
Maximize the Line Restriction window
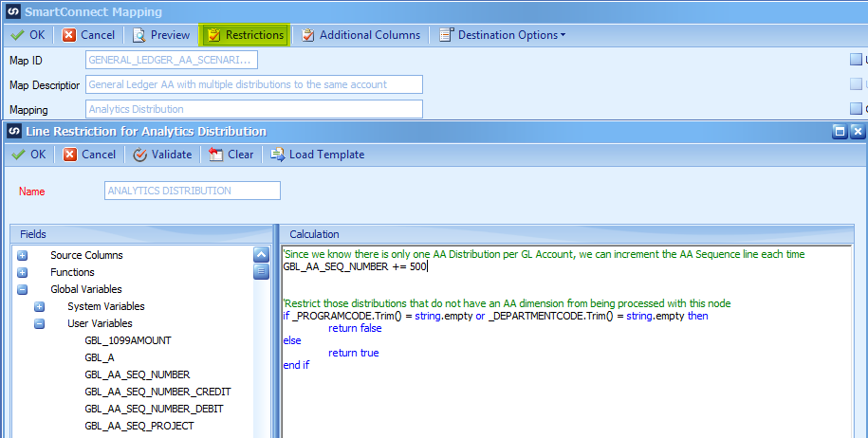[x=840, y=131]
